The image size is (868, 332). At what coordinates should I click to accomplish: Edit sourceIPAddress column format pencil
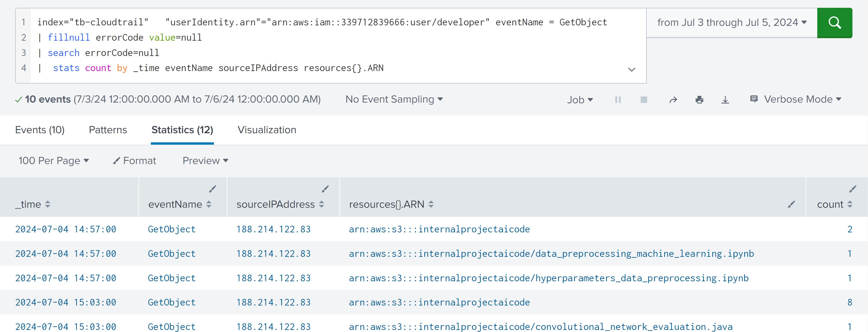pos(325,189)
